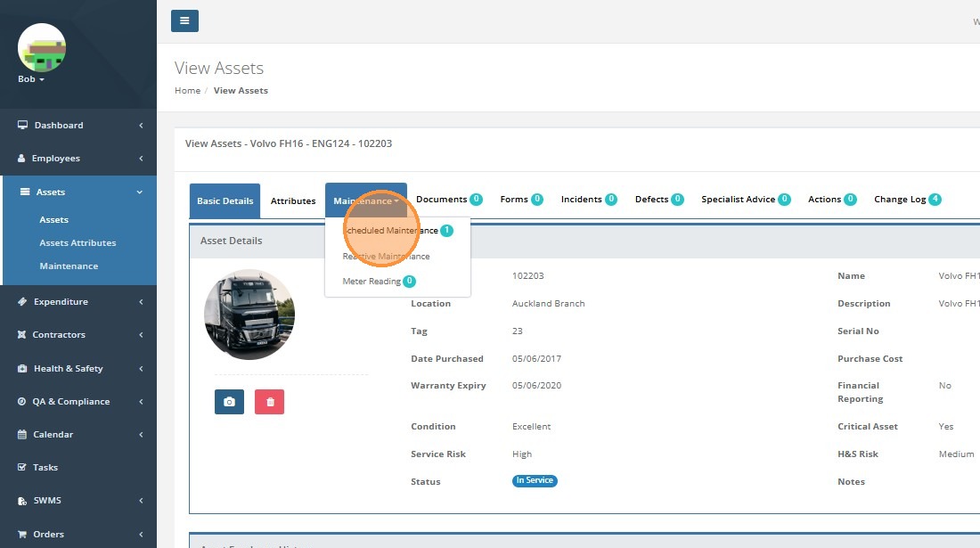Switch to the Documents tab
The height and width of the screenshot is (548, 980).
coord(449,200)
